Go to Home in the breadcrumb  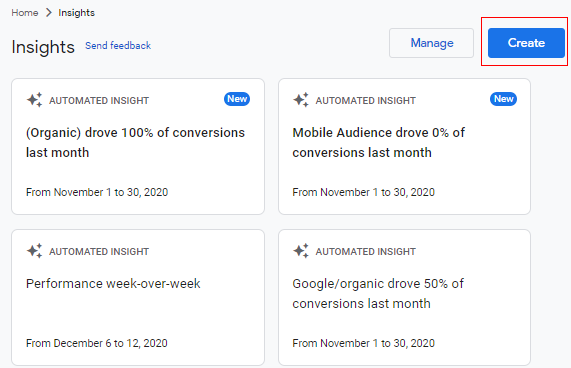[25, 13]
